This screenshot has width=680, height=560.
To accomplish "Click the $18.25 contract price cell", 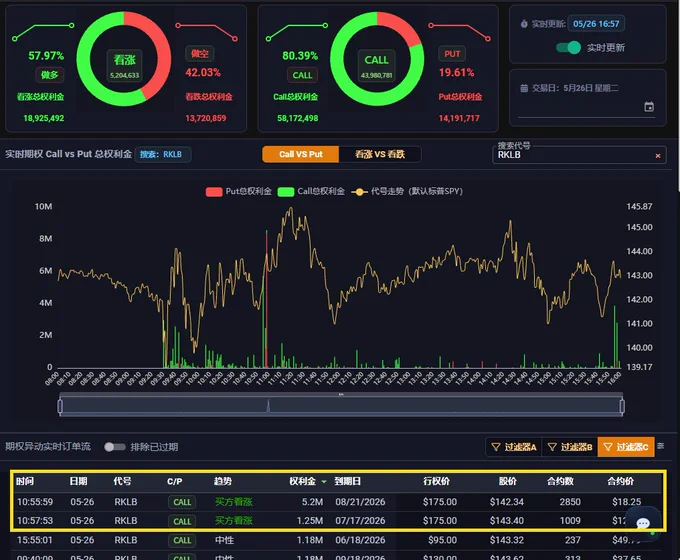I will [626, 502].
